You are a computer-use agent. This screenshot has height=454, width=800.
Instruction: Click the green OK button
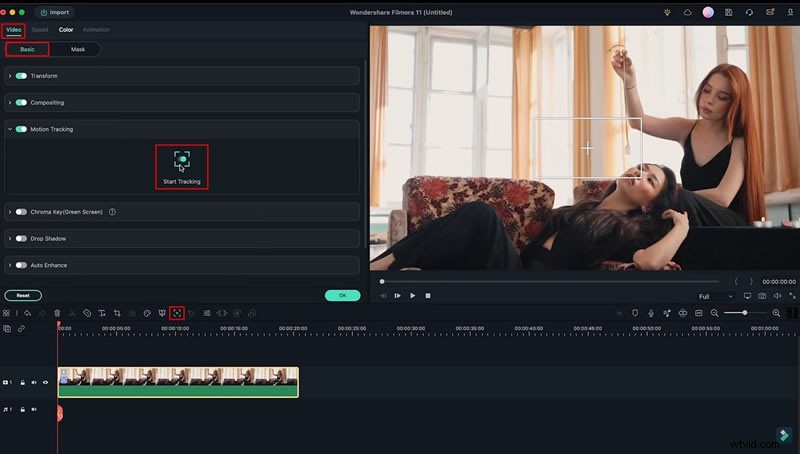342,295
